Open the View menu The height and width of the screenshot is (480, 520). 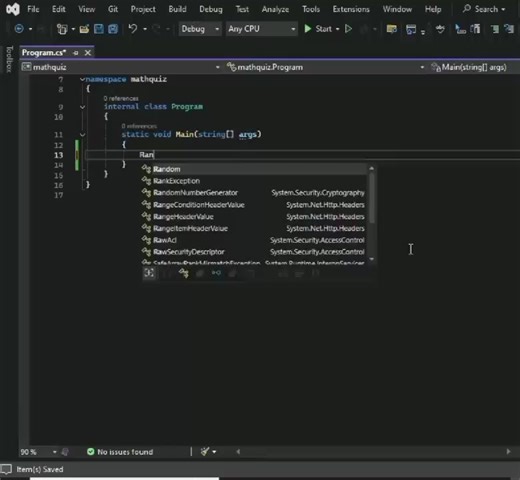point(86,9)
